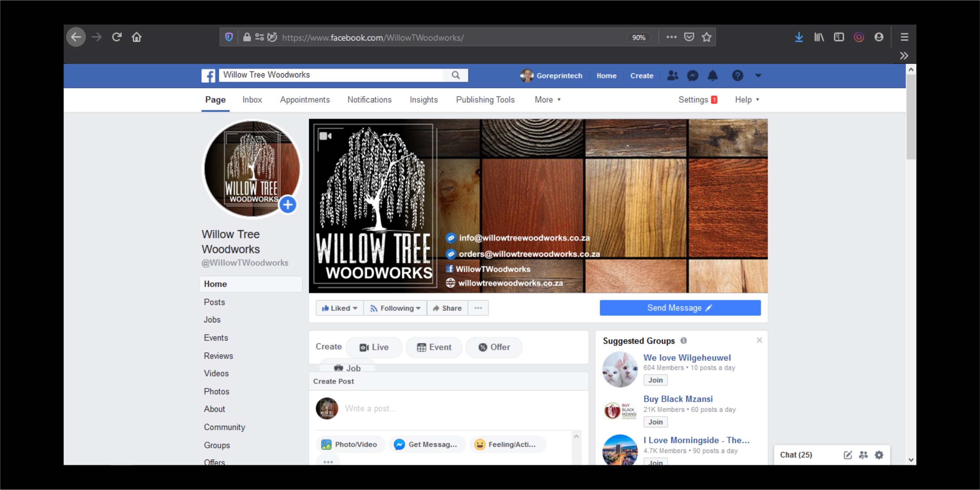Open the notifications bell icon
The image size is (980, 490).
[x=713, y=75]
